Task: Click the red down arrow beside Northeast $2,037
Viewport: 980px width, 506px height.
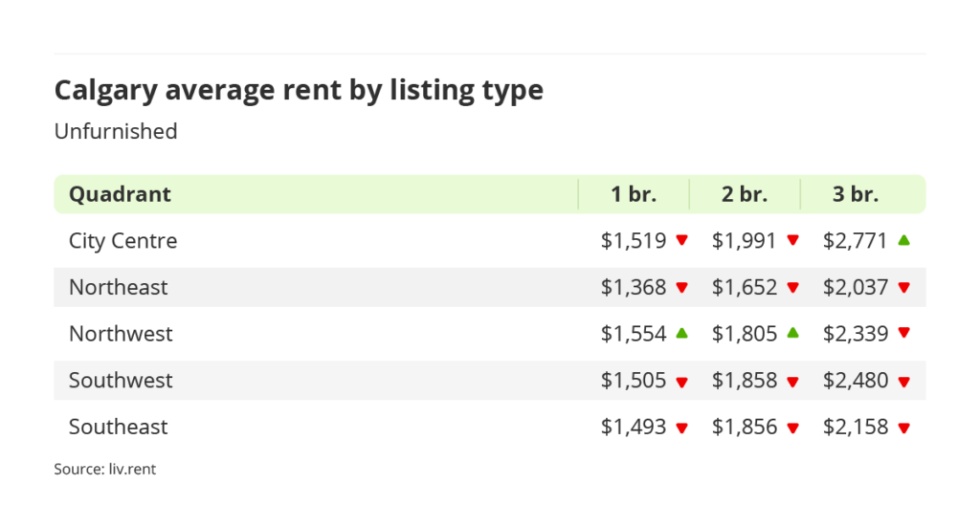Action: [x=903, y=287]
